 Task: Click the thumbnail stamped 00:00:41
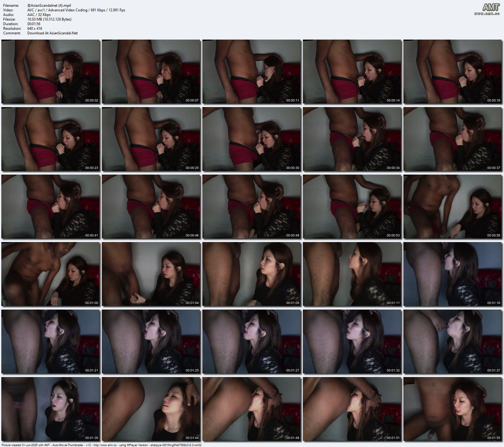(x=50, y=207)
